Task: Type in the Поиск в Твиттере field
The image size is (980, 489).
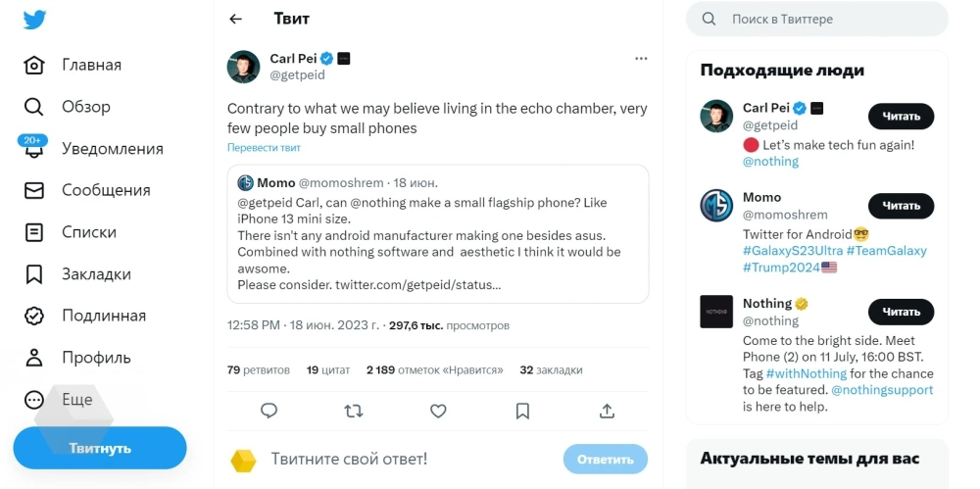Action: click(x=823, y=19)
